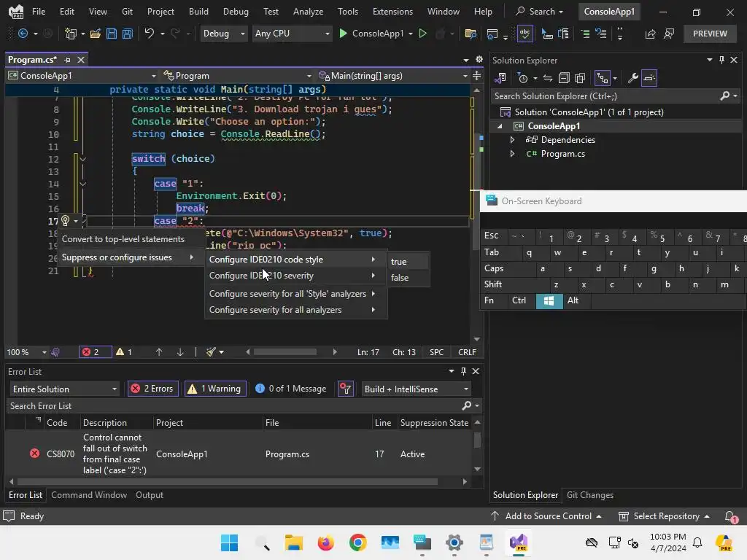Start without debugging with the outlined play icon
Viewport: 747px width, 560px height.
422,34
